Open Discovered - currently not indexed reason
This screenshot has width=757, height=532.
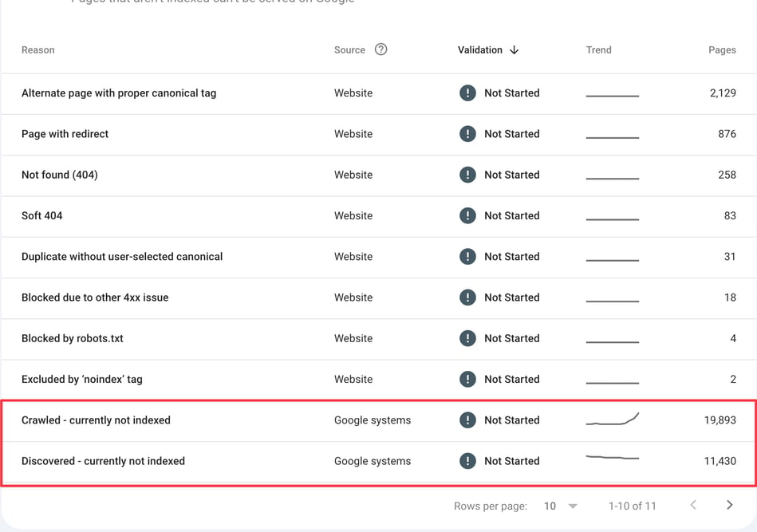coord(104,461)
